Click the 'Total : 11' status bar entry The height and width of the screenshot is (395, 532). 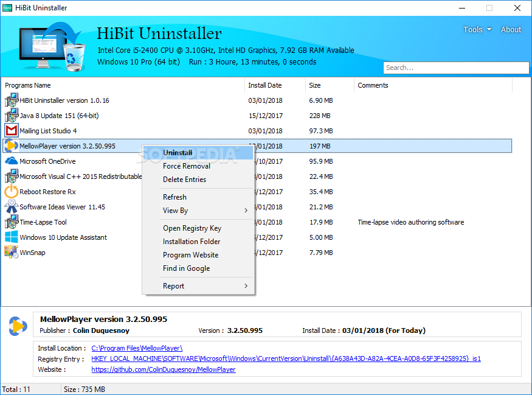16,390
